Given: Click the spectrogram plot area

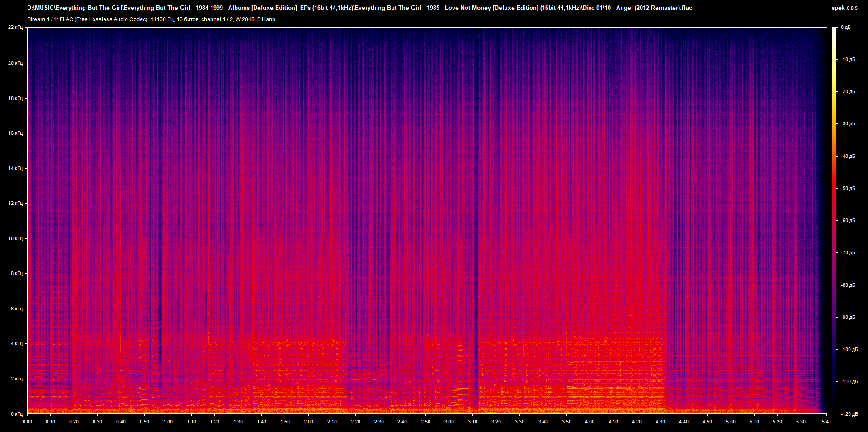Looking at the screenshot, I should [427, 220].
